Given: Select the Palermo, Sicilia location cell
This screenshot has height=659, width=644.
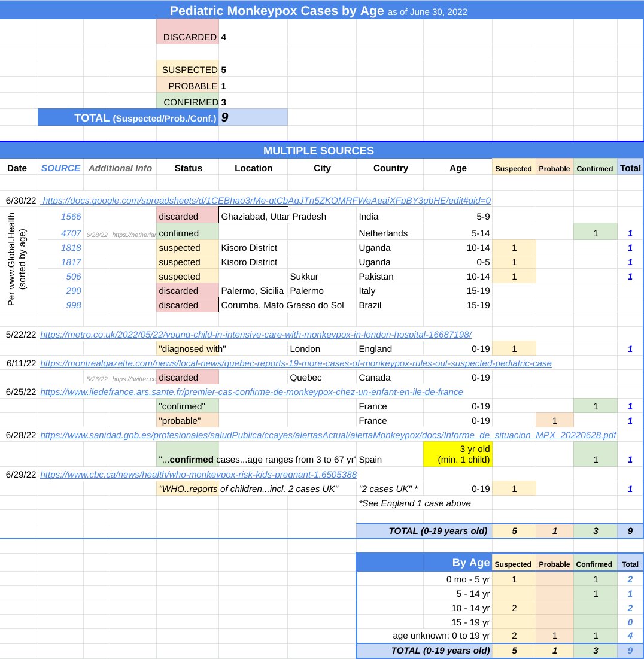Looking at the screenshot, I should pos(253,290).
